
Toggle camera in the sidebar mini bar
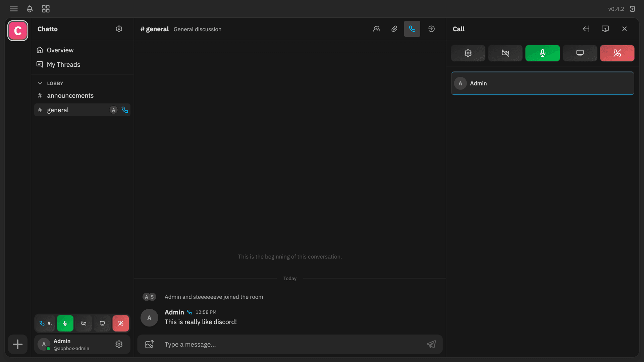[x=84, y=323]
